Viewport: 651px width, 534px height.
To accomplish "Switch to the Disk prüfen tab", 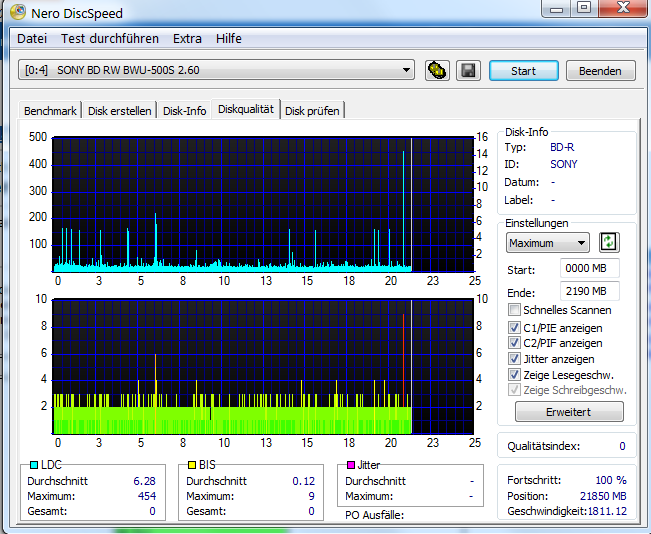I will tap(312, 111).
